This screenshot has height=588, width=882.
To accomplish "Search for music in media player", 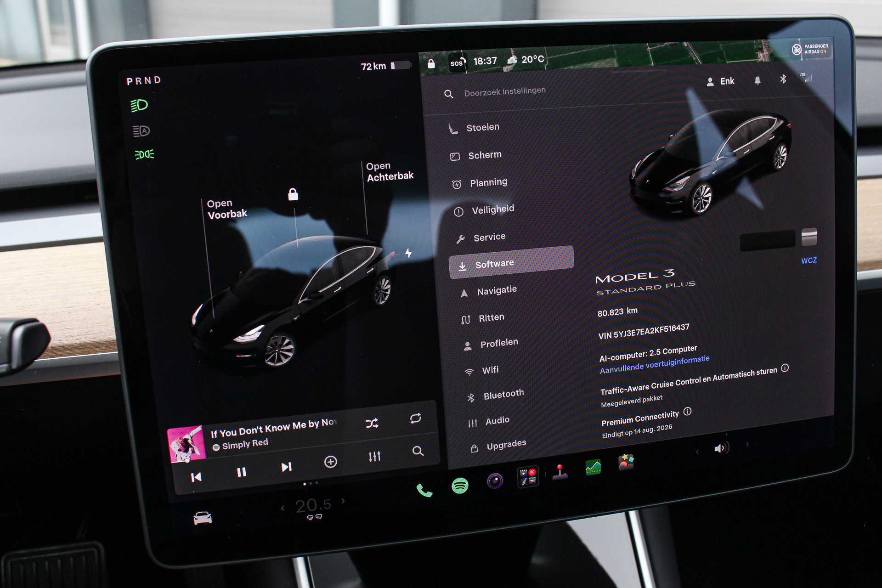I will [418, 451].
